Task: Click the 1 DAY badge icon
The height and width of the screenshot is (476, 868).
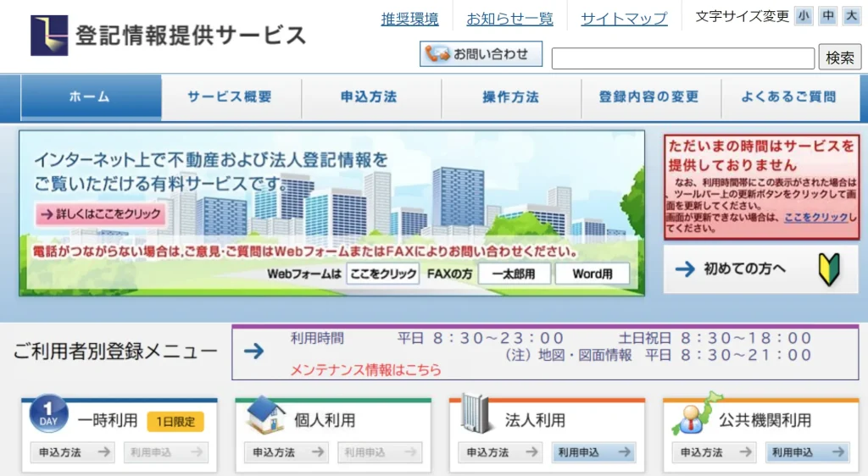Action: click(48, 413)
